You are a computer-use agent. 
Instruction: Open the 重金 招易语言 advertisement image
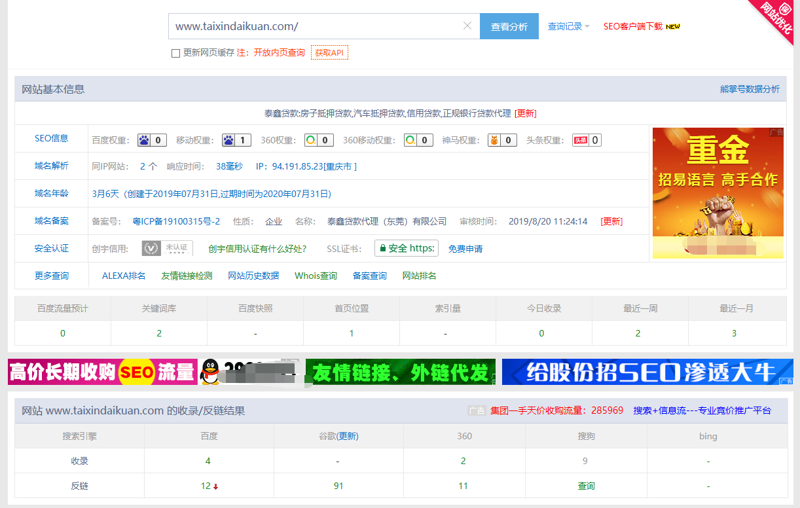pyautogui.click(x=718, y=193)
